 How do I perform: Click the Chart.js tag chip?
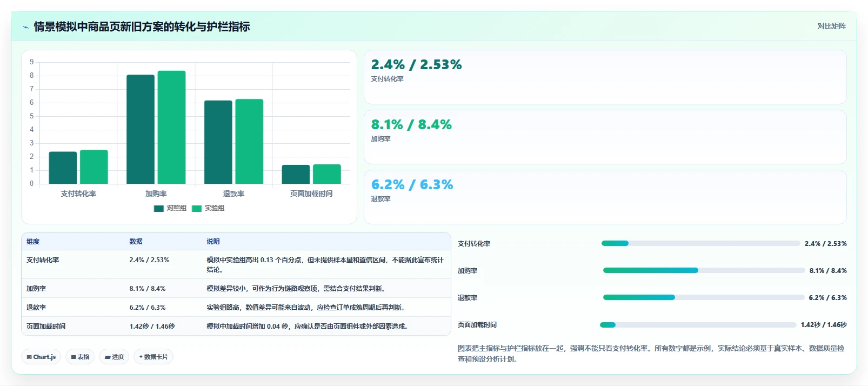(x=41, y=357)
